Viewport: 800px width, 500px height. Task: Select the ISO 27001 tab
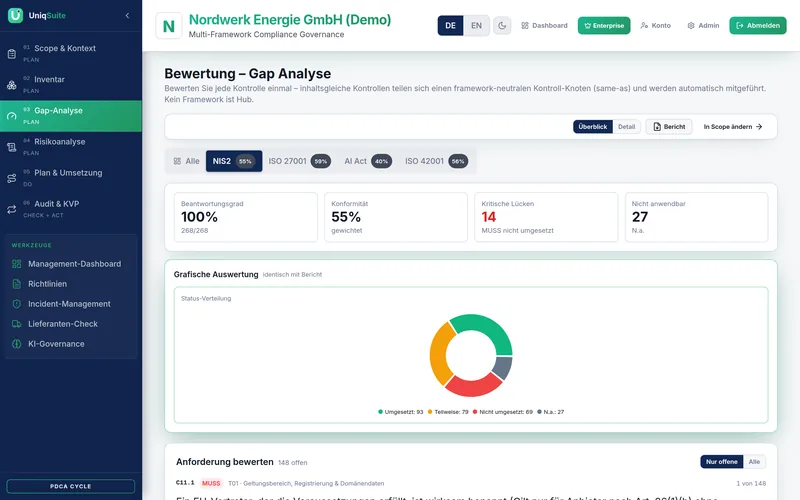(299, 161)
